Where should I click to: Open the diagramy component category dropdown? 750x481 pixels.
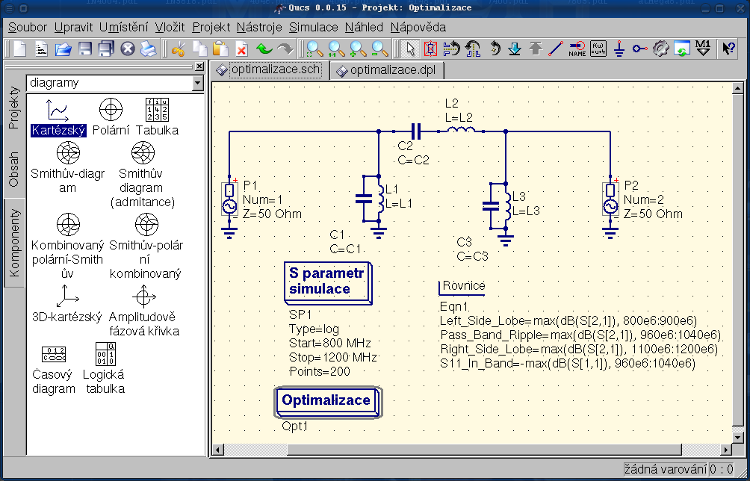point(197,84)
